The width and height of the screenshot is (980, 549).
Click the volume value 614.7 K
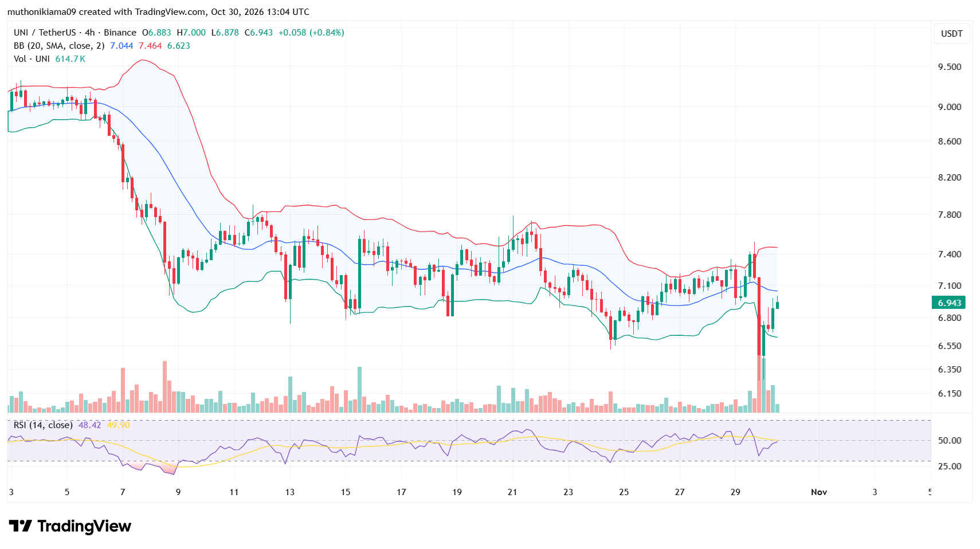70,59
